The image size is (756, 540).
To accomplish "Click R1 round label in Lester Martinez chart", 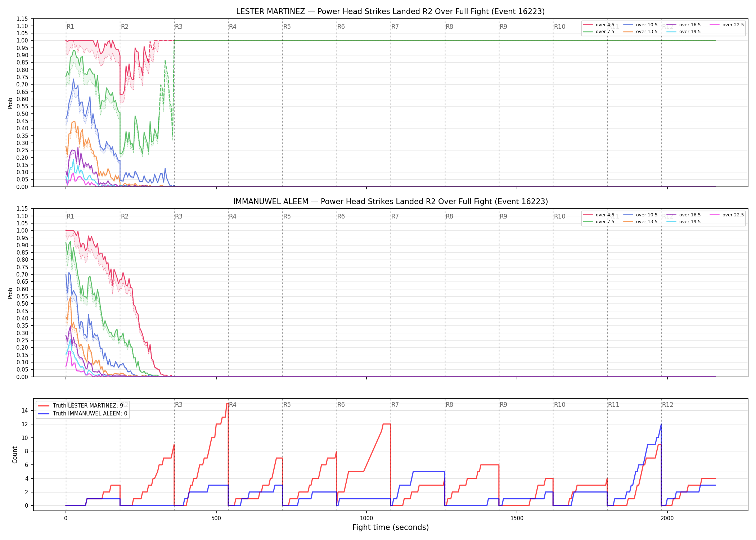I will click(70, 27).
